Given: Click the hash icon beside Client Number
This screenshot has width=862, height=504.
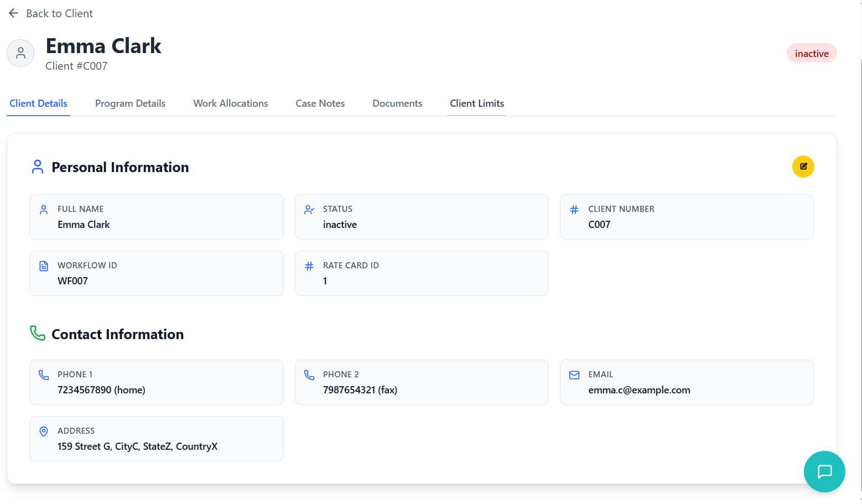Looking at the screenshot, I should (574, 210).
